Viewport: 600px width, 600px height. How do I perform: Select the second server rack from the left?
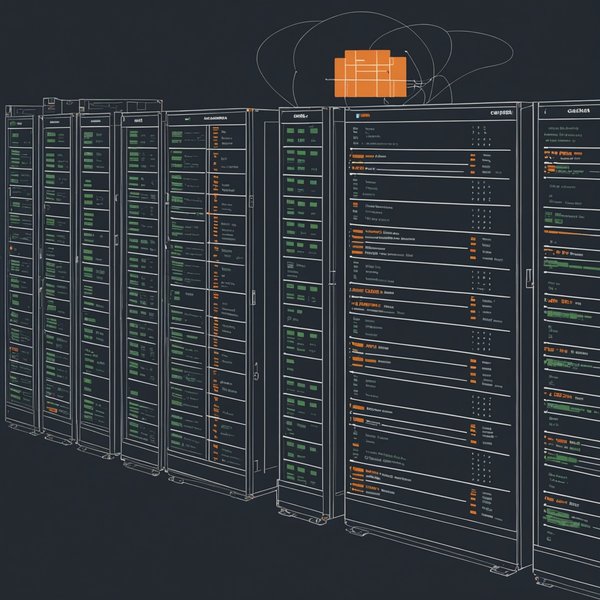tap(57, 270)
